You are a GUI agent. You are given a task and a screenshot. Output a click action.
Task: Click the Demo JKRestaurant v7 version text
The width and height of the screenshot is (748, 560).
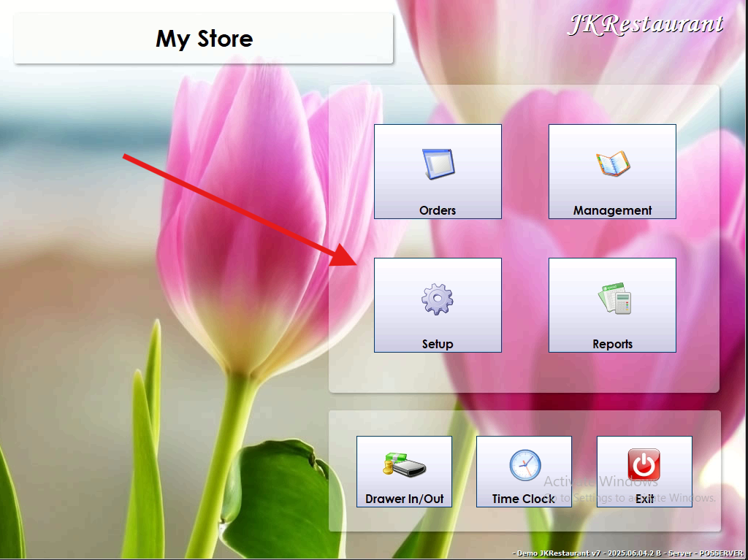click(x=627, y=553)
